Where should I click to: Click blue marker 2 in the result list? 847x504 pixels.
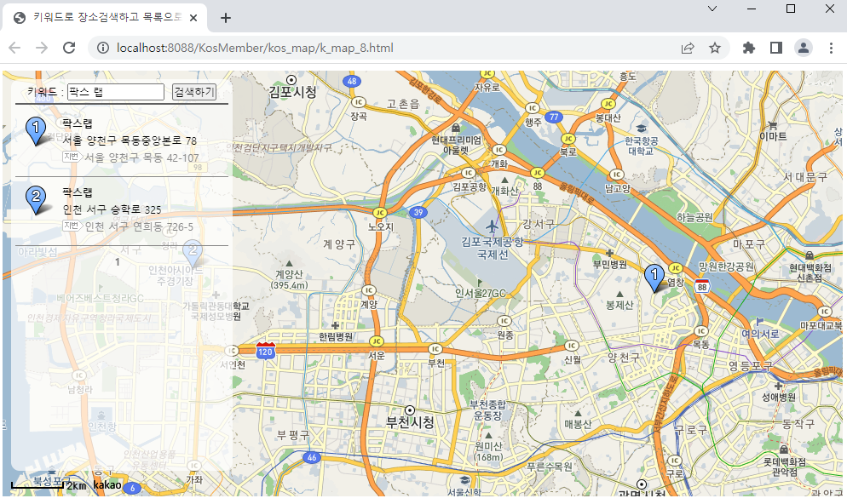point(36,200)
